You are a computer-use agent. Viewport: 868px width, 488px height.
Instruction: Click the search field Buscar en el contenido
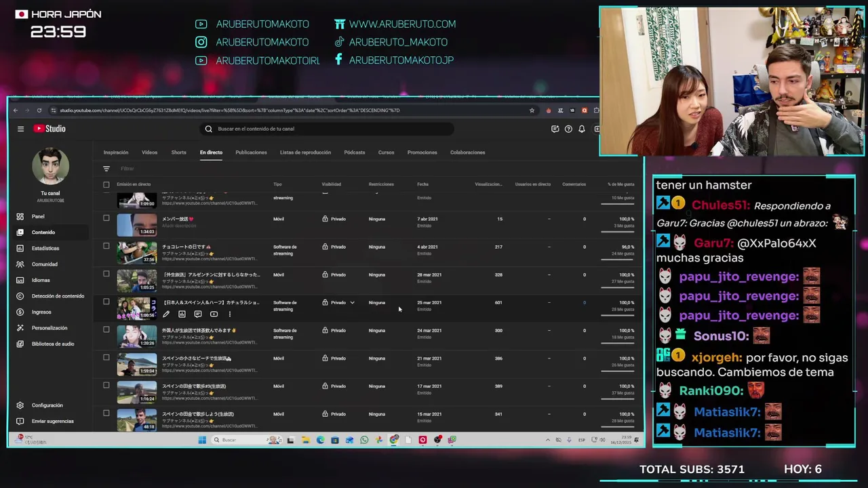point(327,129)
